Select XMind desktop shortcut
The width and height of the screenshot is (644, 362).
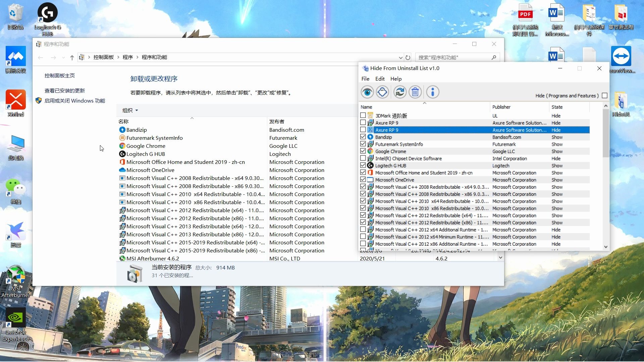(x=16, y=103)
